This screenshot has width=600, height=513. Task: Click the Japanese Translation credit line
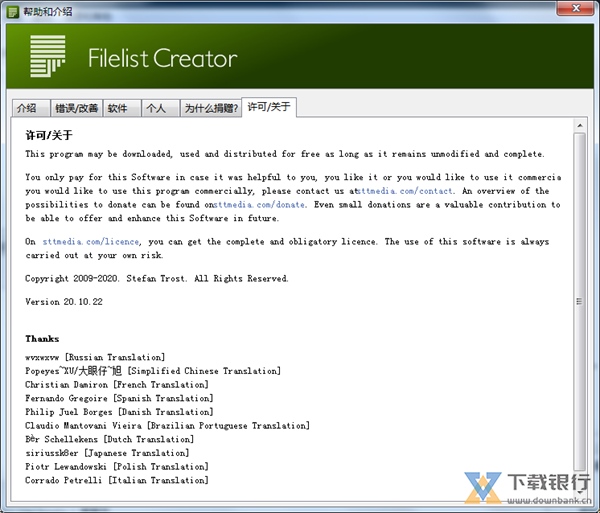108,453
